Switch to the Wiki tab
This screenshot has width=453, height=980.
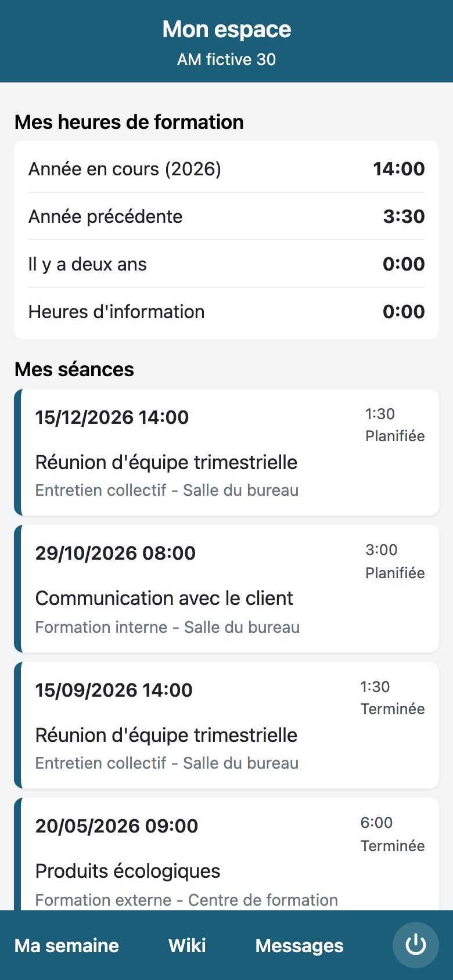[x=187, y=945]
